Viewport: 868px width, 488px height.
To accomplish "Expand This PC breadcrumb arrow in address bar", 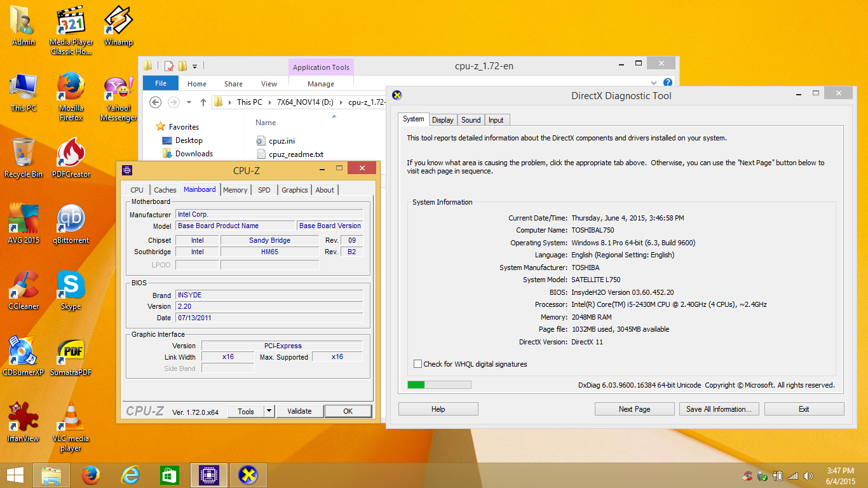I will pos(269,102).
